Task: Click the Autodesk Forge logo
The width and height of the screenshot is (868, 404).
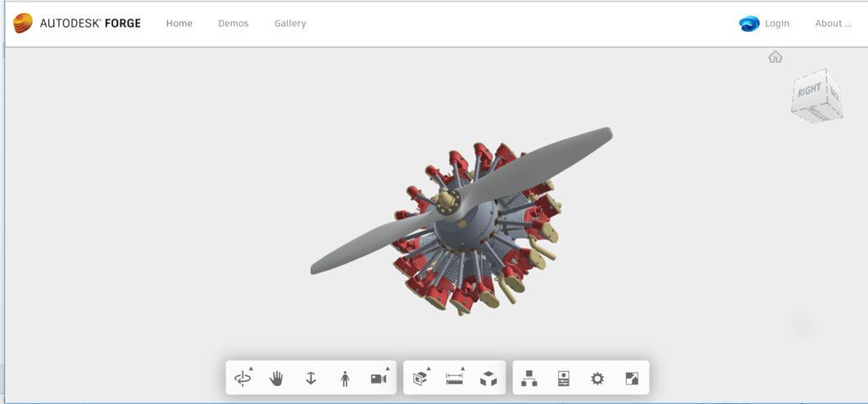Action: [x=77, y=23]
